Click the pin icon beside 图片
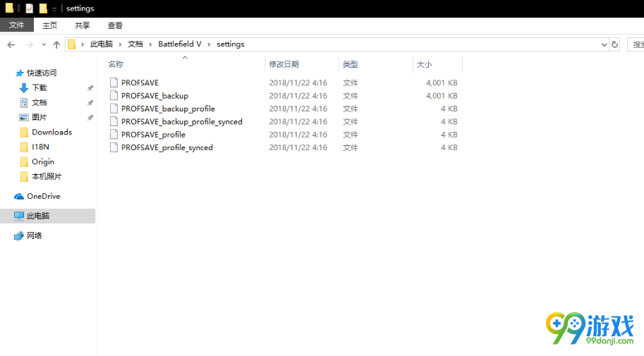Viewport: 644px width, 356px height. tap(90, 118)
